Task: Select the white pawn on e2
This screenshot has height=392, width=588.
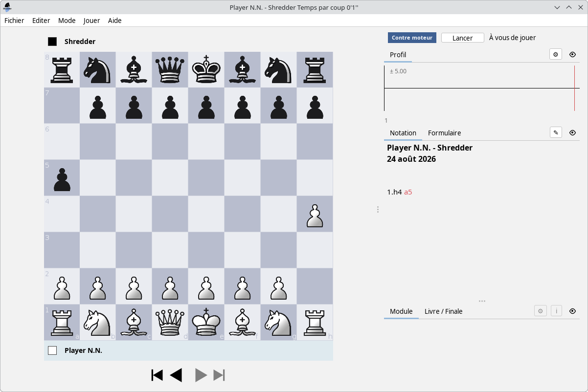Action: (206, 286)
